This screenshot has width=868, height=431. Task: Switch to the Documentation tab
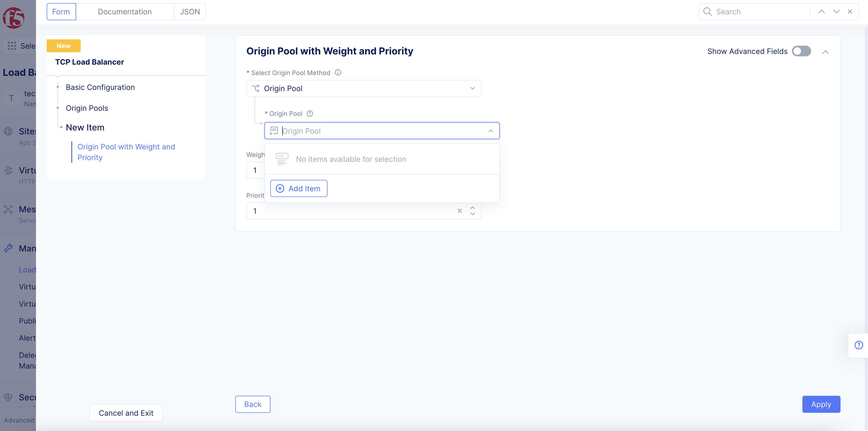(x=124, y=11)
